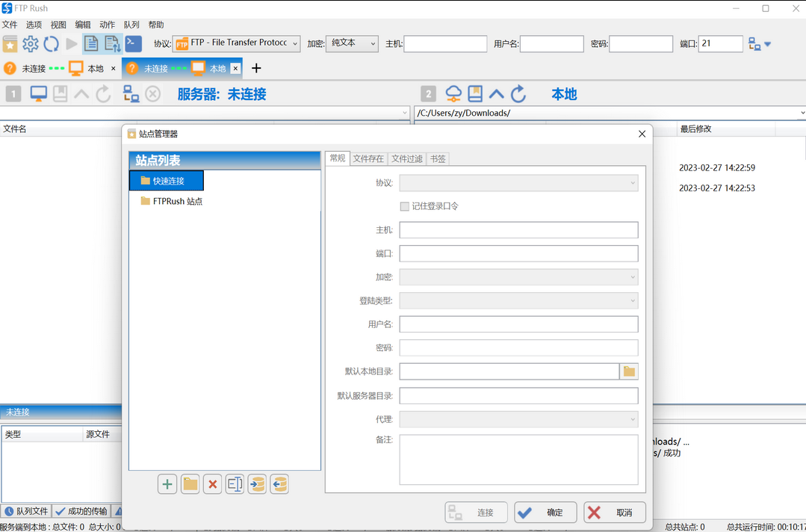Click the new folder icon below site list
This screenshot has height=532, width=806.
click(x=190, y=484)
